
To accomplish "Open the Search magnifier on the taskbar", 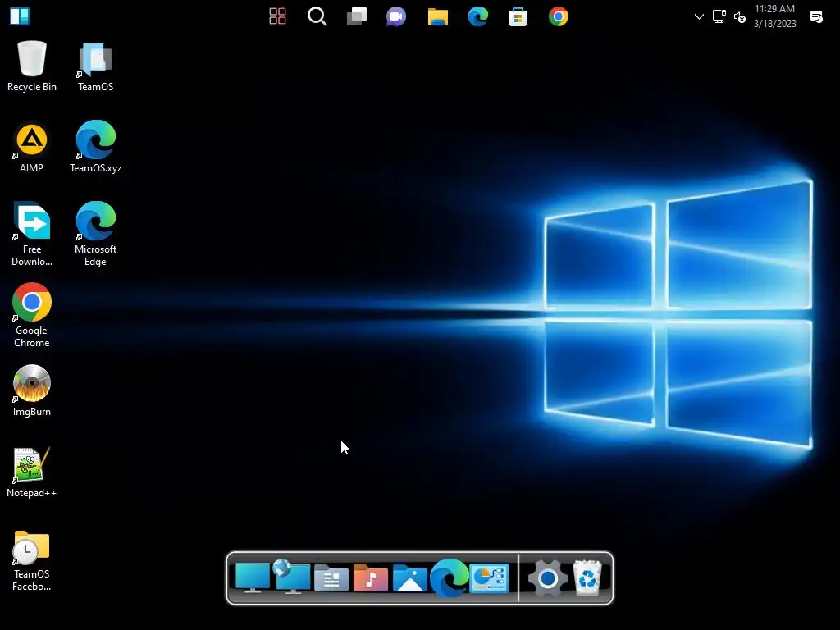I will [317, 16].
